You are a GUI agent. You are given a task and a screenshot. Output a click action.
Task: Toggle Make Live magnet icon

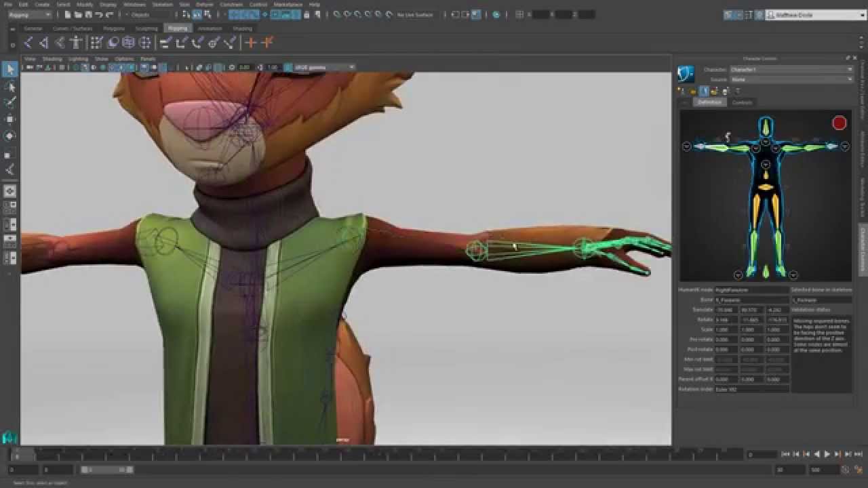click(390, 14)
